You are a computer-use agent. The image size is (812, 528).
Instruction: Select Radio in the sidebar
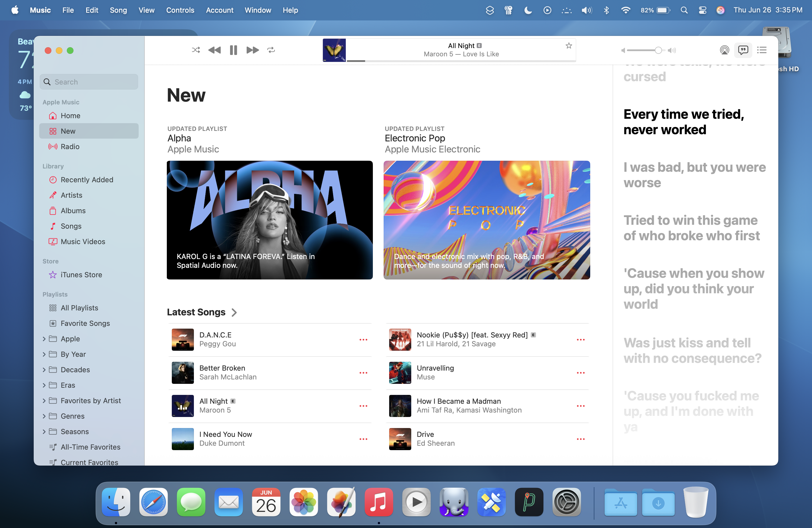[x=89, y=147]
